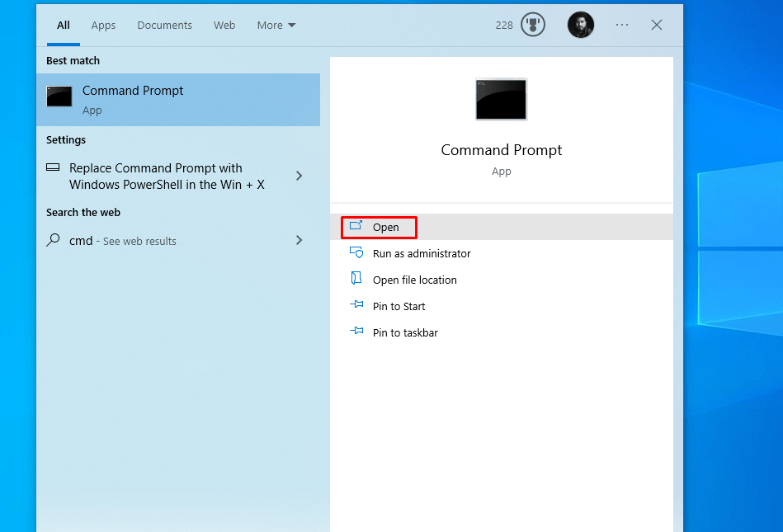Click the App label under preview title
783x532 pixels.
(502, 172)
